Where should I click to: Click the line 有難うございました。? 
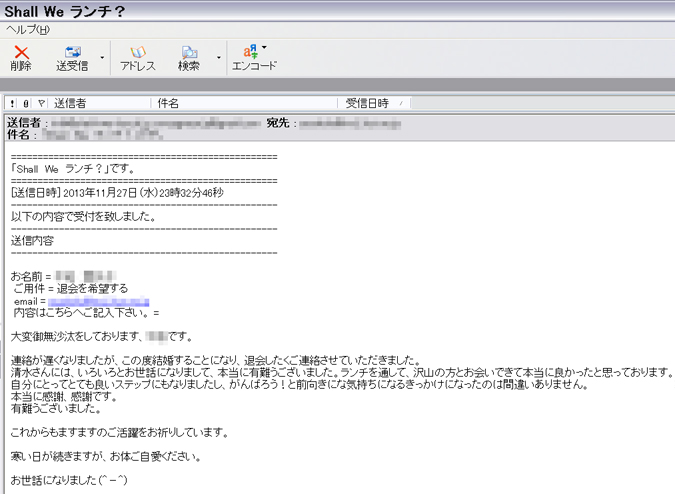click(x=56, y=408)
